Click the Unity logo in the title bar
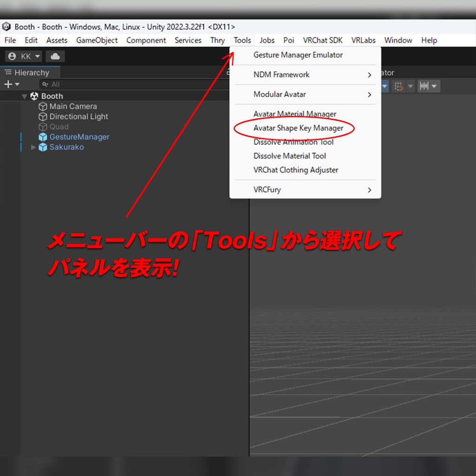Viewport: 476px width, 476px height. 7,26
